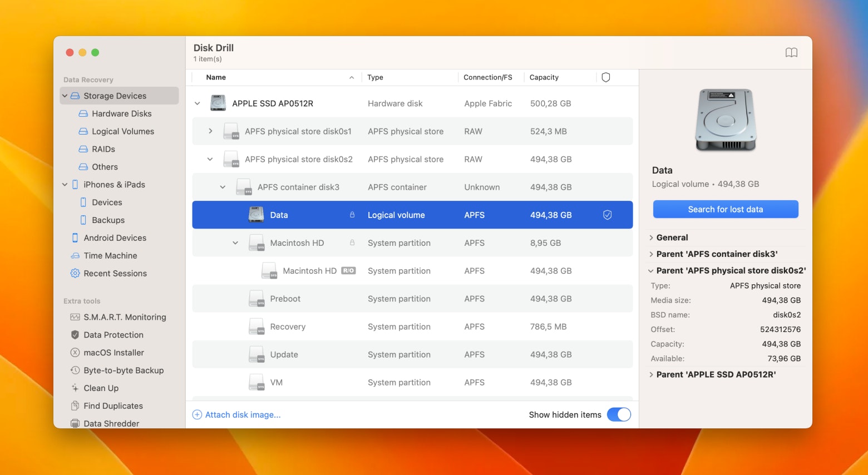Image resolution: width=868 pixels, height=475 pixels.
Task: Open Devices under iPhones & iPads
Action: pyautogui.click(x=107, y=202)
